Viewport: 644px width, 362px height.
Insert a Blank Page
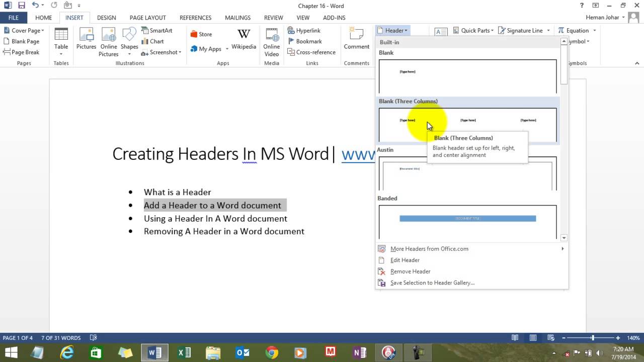tap(22, 42)
